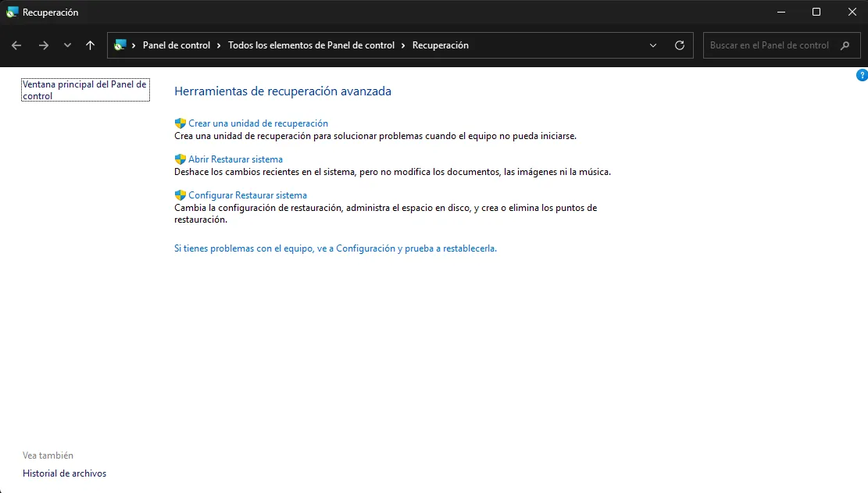The image size is (868, 493).
Task: Refresh the Recuperación page
Action: pos(680,45)
